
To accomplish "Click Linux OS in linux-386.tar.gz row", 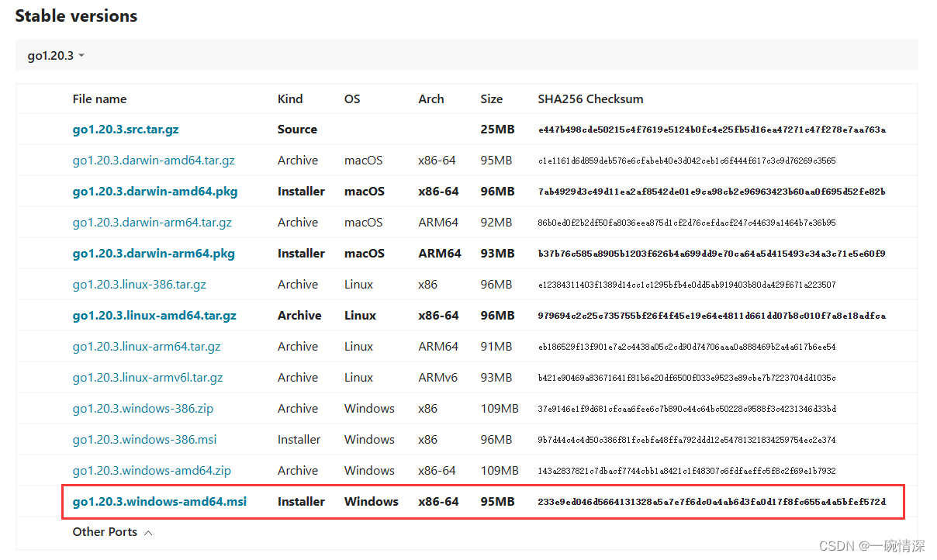I will tap(358, 285).
